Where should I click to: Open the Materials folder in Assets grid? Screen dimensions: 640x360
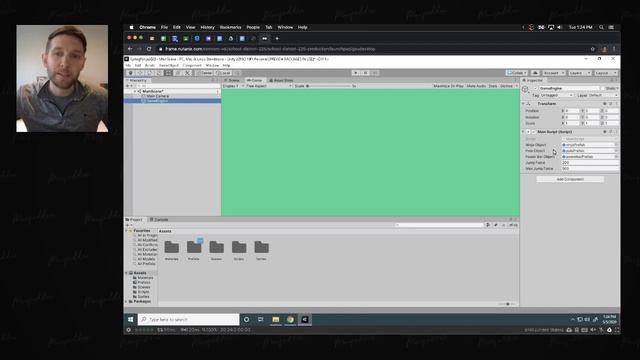coord(171,250)
